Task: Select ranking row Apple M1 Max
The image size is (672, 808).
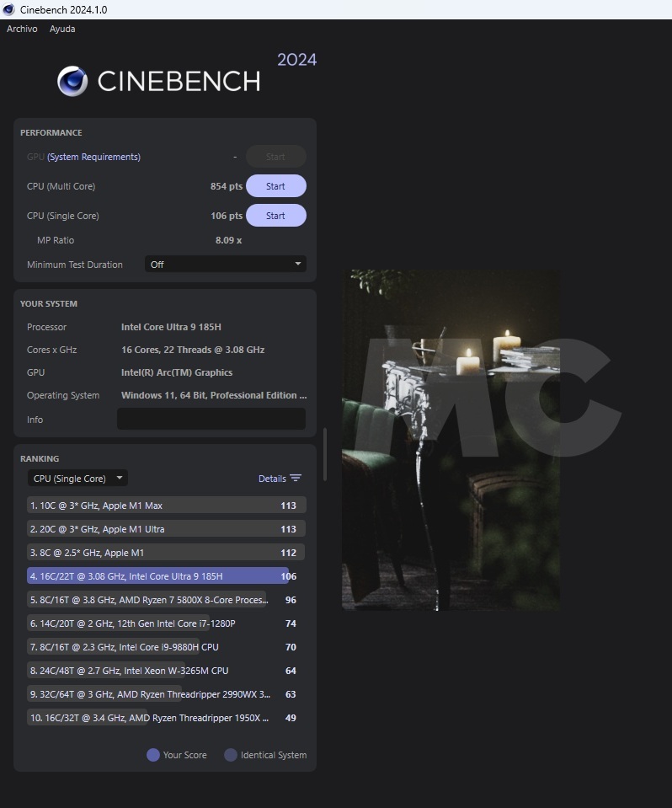Action: click(167, 506)
